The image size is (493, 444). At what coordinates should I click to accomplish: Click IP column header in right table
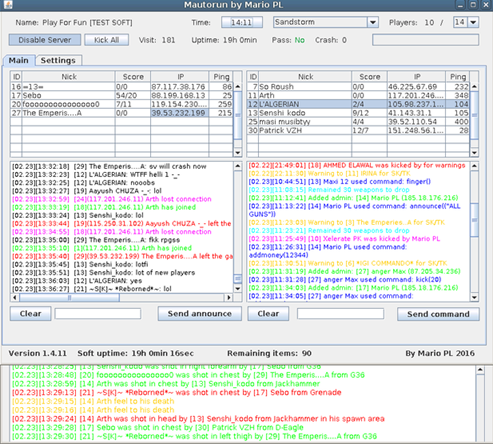[416, 77]
